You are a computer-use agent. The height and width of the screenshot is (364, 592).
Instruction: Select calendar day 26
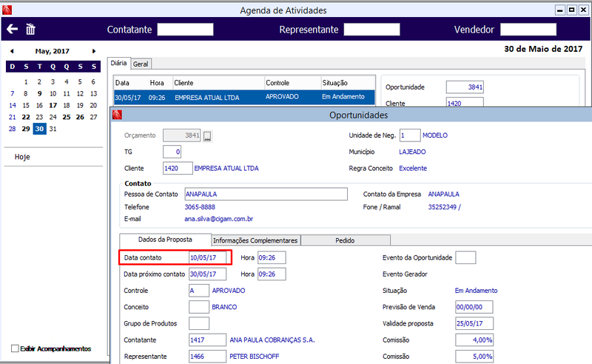click(x=80, y=117)
